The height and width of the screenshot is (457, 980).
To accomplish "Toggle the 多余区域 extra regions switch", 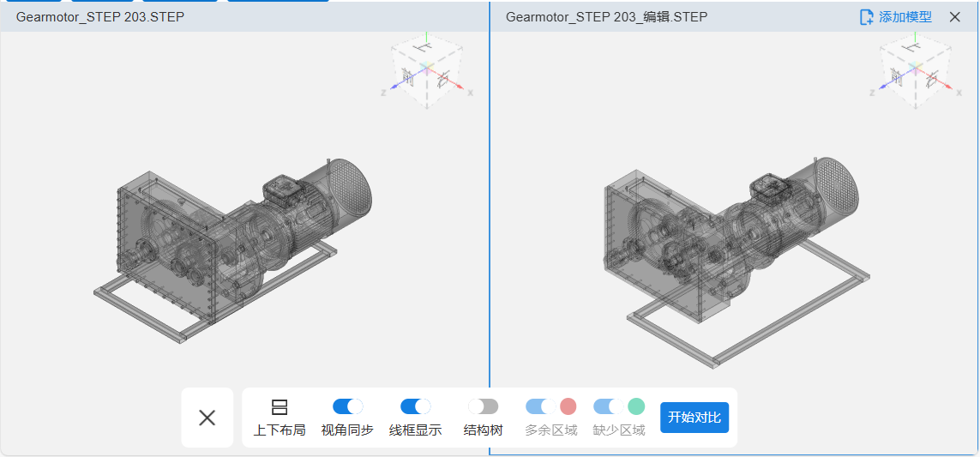I will 540,406.
